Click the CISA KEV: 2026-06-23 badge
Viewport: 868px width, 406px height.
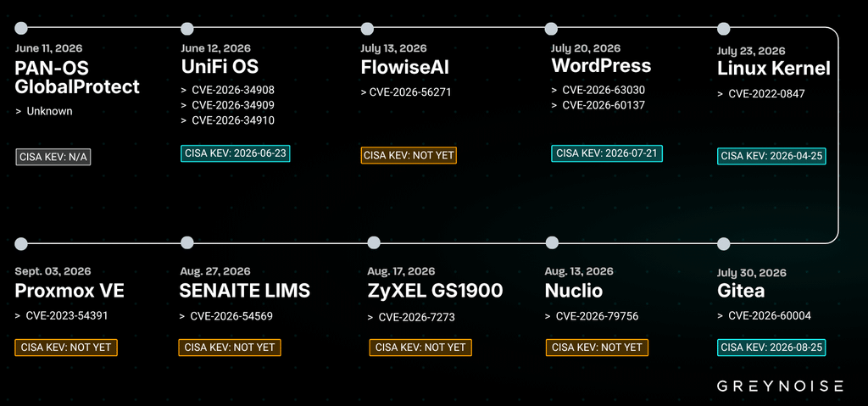pyautogui.click(x=236, y=153)
